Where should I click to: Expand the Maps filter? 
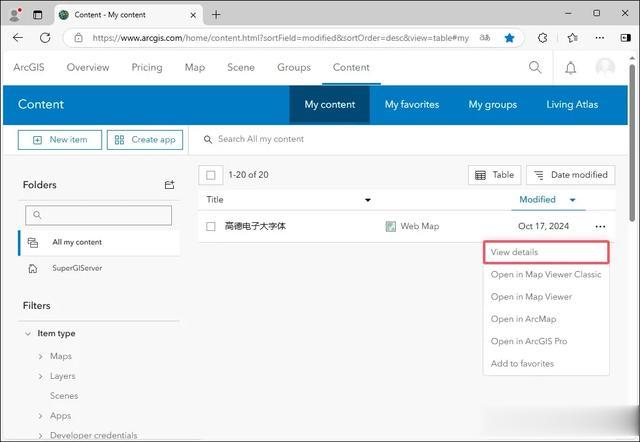(40, 356)
